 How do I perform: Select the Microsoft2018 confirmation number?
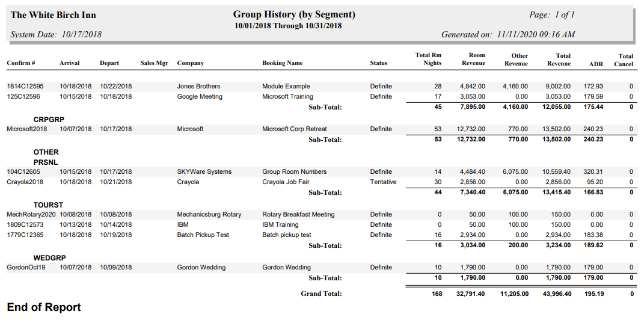pos(26,129)
